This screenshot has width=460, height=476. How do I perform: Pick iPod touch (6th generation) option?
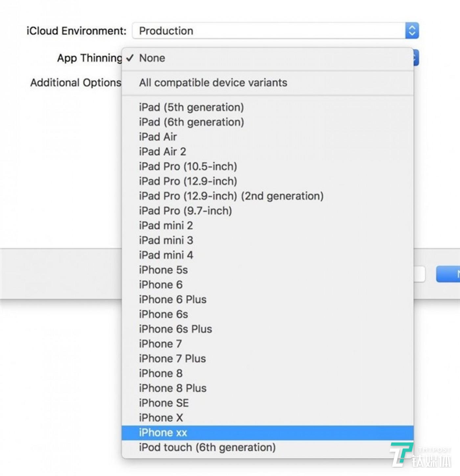pos(207,447)
